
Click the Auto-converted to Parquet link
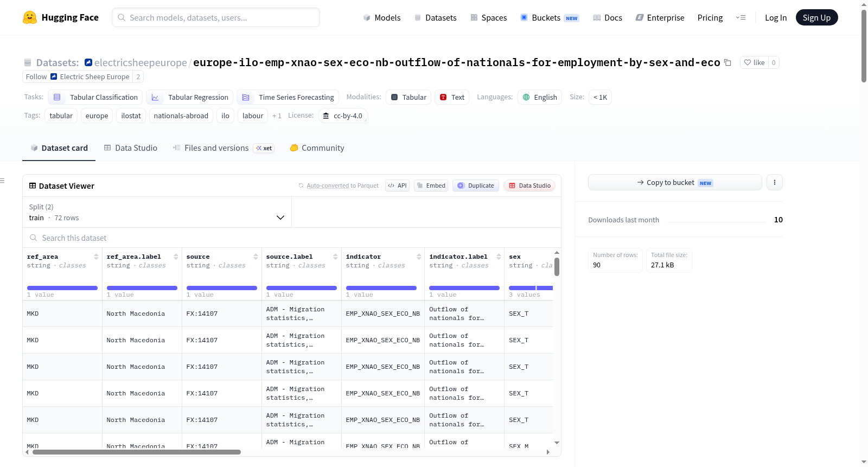[x=342, y=185]
